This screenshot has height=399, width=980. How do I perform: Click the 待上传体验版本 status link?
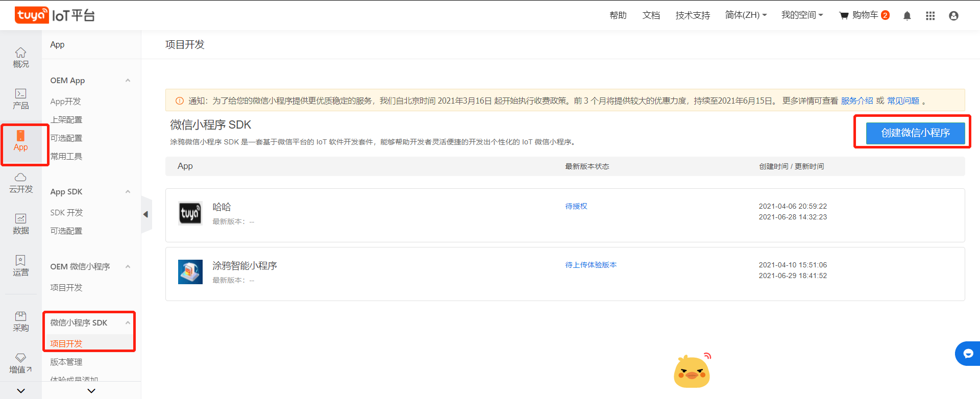pos(591,265)
